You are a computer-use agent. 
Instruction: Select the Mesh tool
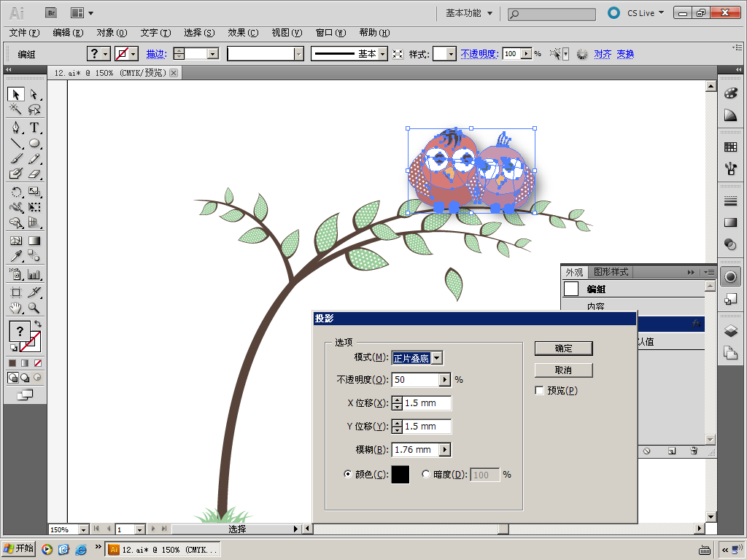tap(16, 241)
